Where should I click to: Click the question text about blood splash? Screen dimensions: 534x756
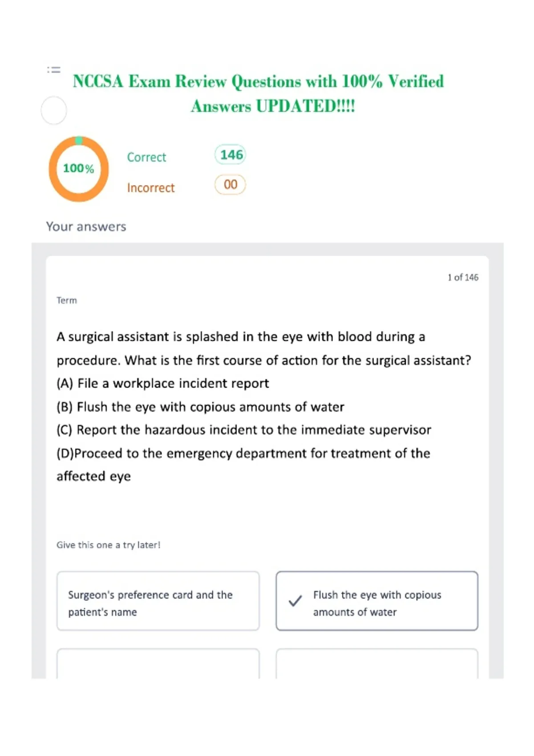[x=263, y=349]
